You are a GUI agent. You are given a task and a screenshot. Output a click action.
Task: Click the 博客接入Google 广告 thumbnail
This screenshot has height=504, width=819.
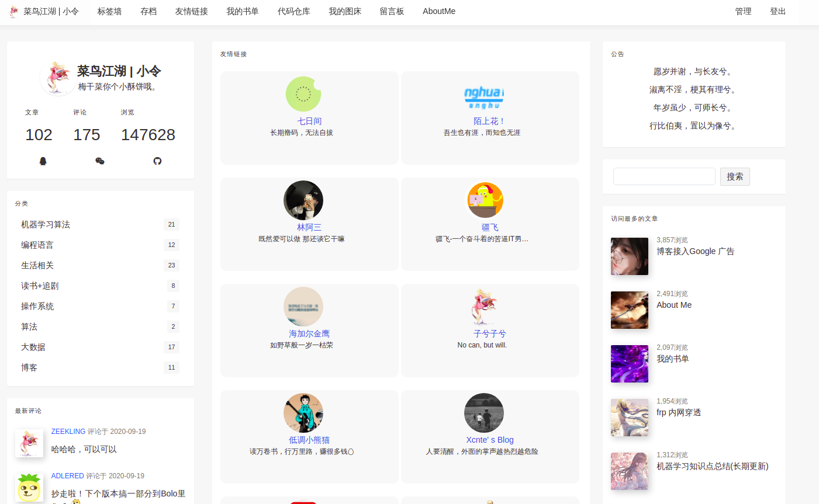tap(630, 256)
